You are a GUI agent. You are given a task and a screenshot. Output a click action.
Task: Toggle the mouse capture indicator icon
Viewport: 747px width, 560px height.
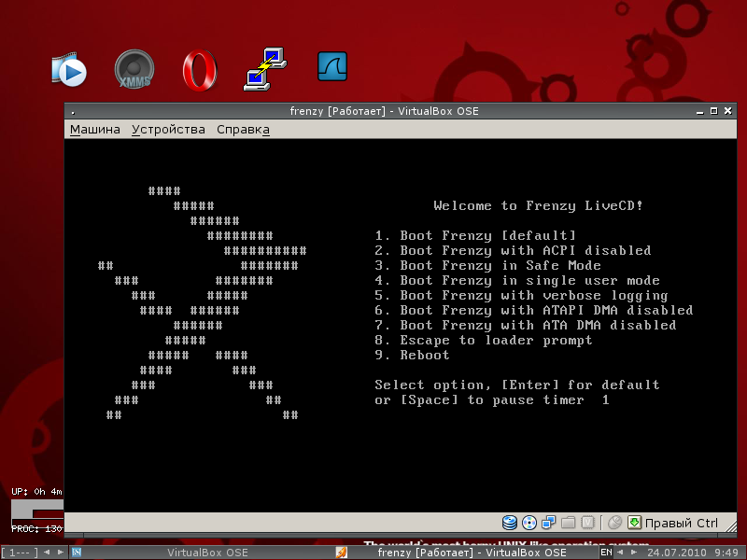click(614, 523)
